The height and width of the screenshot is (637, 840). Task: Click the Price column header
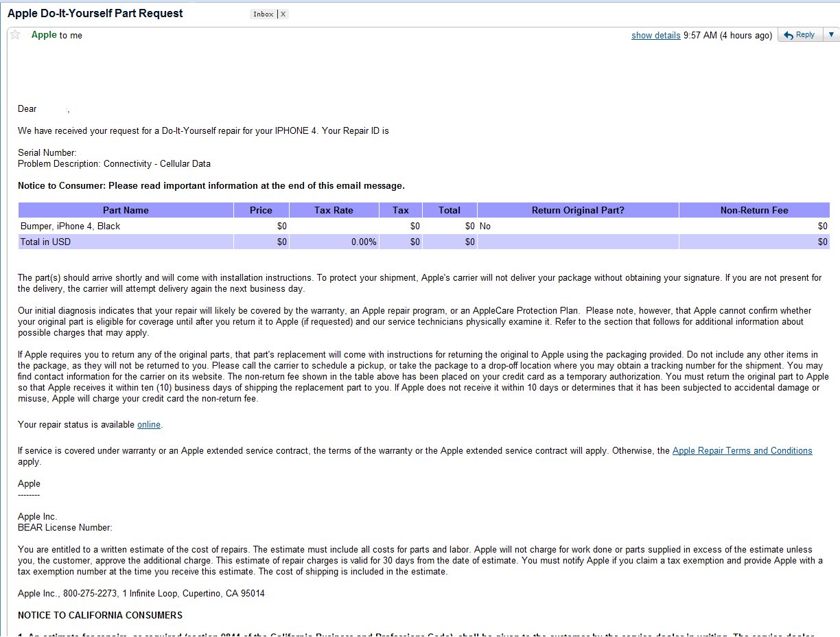click(x=261, y=210)
